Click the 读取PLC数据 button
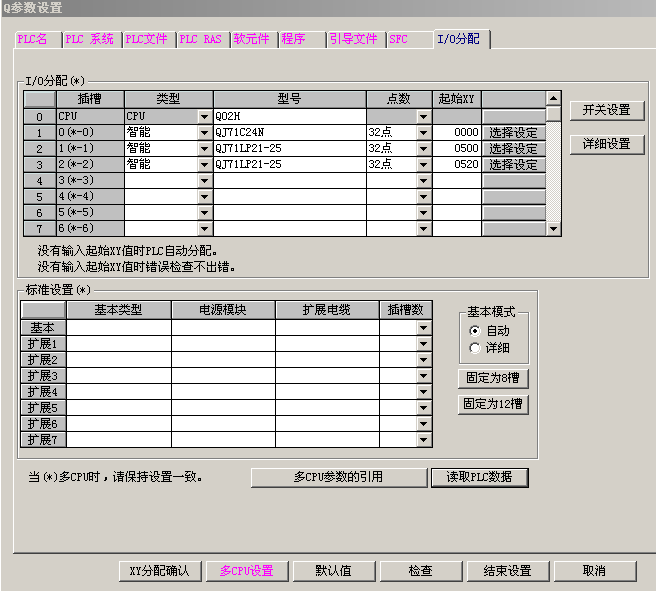The image size is (656, 591). (x=479, y=477)
